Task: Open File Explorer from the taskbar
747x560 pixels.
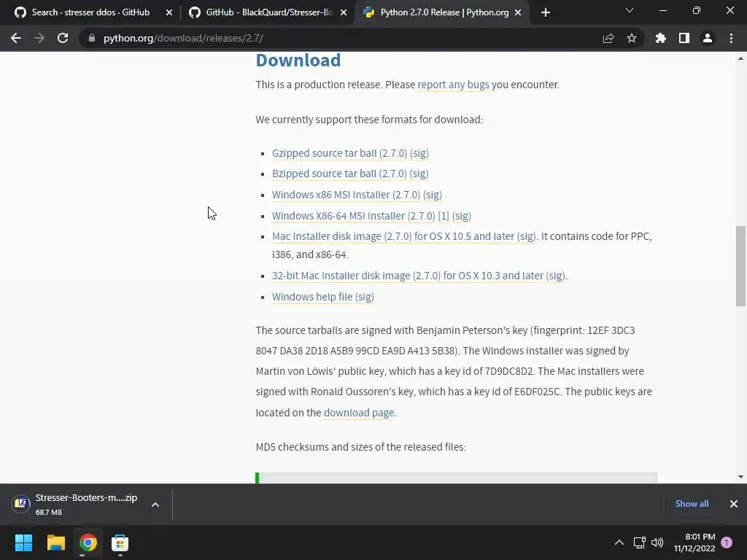Action: pos(55,542)
